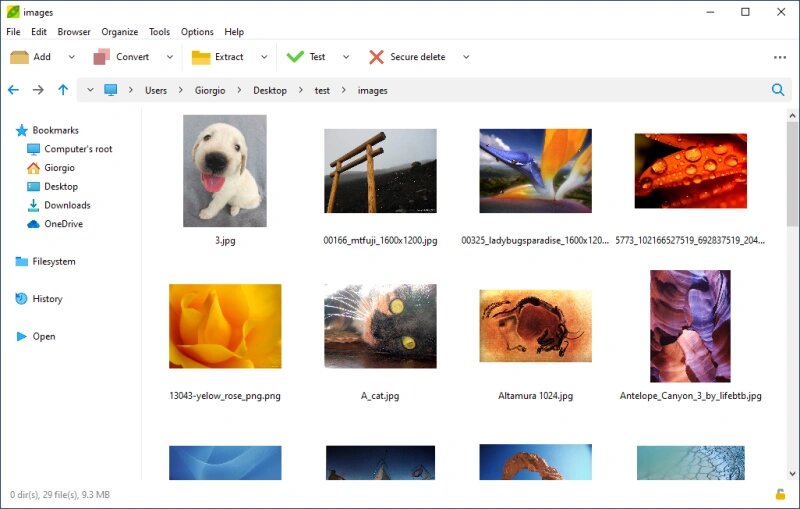800x509 pixels.
Task: Select the Altamura bison painting thumbnail
Action: (x=535, y=326)
